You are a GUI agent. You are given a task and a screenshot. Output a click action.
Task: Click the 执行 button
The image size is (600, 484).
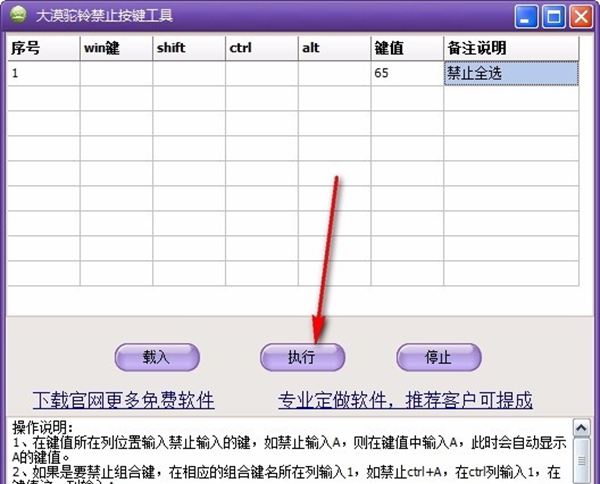(x=302, y=357)
